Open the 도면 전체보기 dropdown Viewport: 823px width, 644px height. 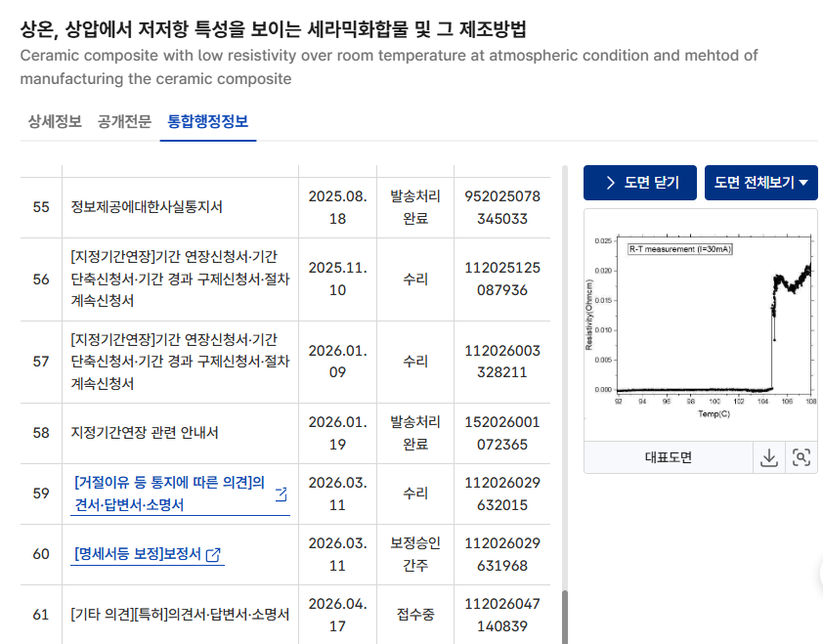(761, 183)
